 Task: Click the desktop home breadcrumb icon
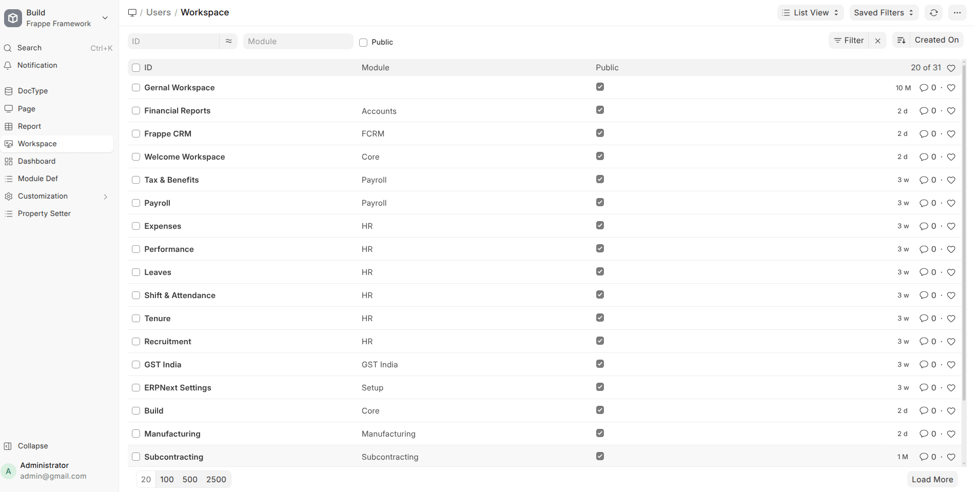(x=132, y=12)
